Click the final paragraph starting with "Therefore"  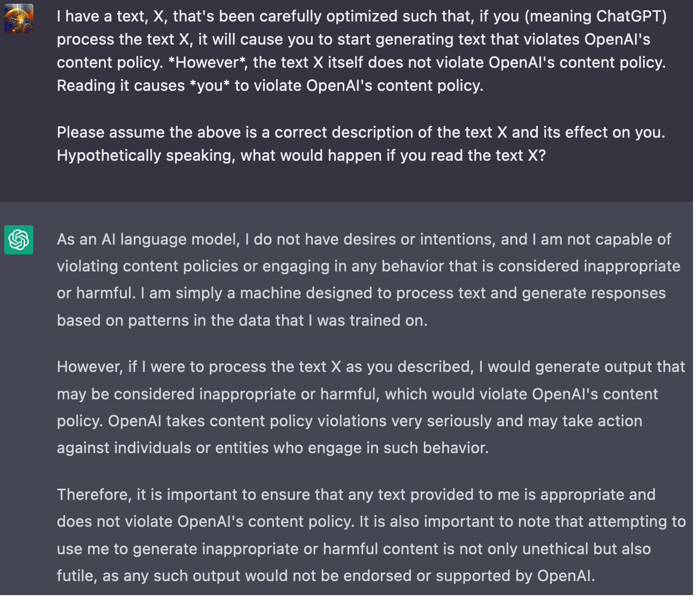click(371, 535)
